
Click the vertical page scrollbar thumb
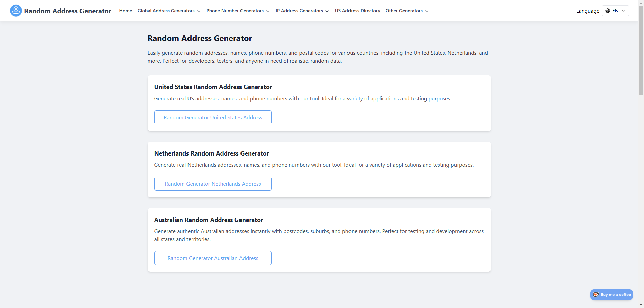point(641,50)
